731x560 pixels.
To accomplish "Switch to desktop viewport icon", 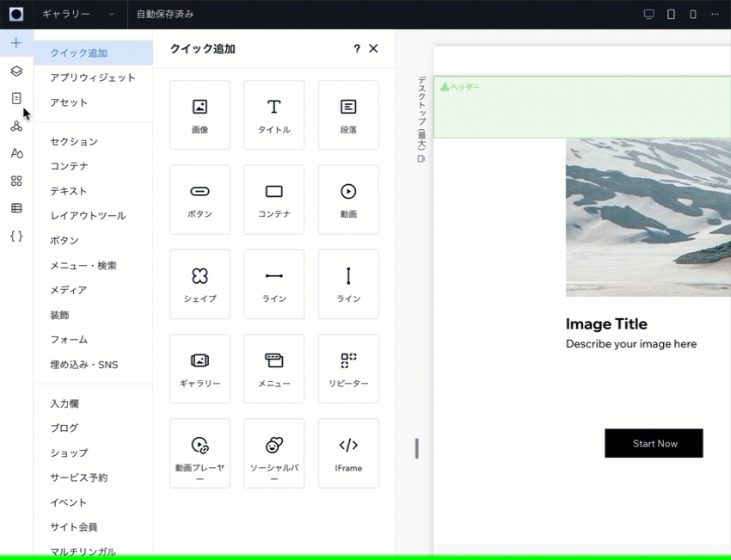I will click(x=649, y=15).
